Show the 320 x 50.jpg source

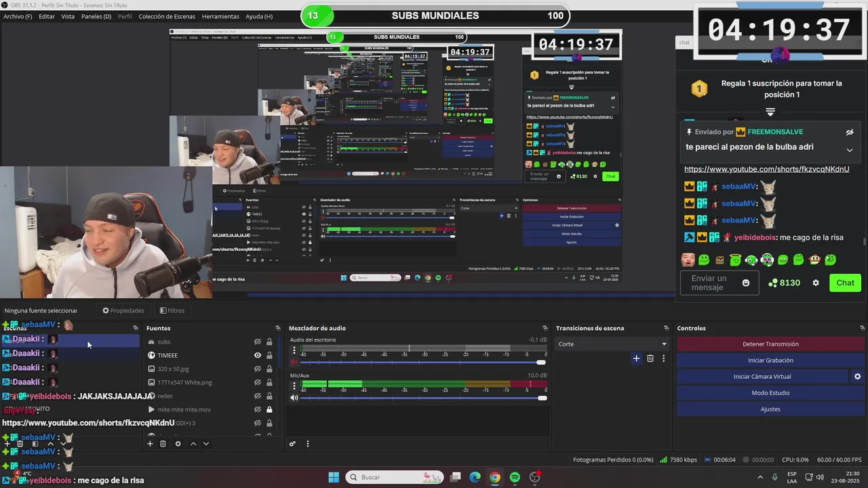(258, 369)
